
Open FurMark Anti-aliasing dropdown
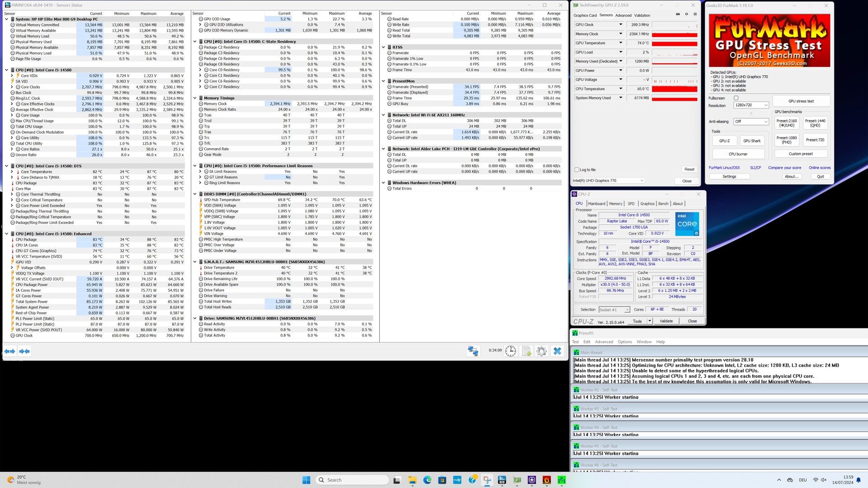click(x=751, y=122)
